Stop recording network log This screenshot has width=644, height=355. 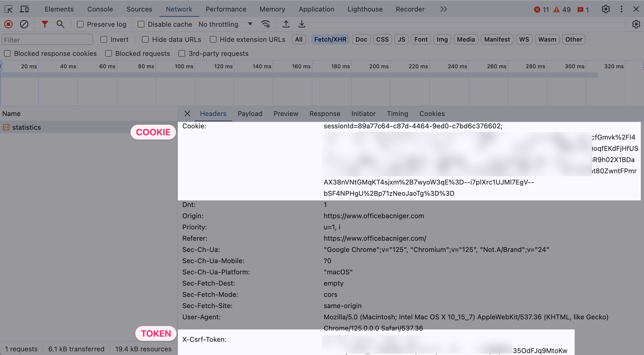coord(8,24)
